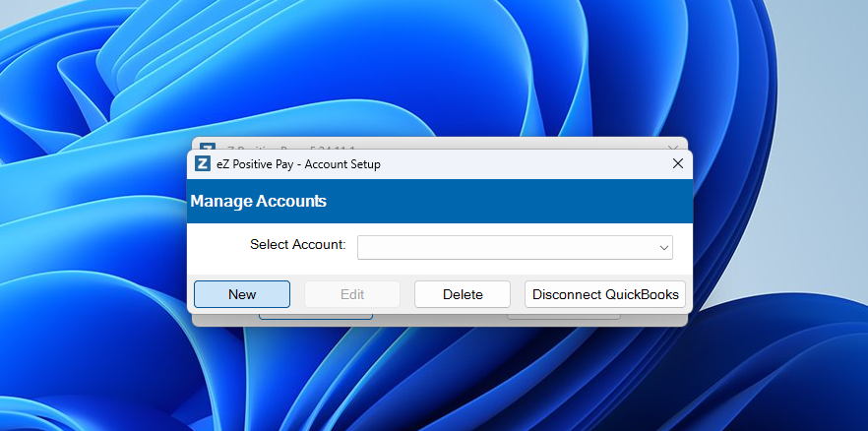Delete the selected account

point(463,294)
